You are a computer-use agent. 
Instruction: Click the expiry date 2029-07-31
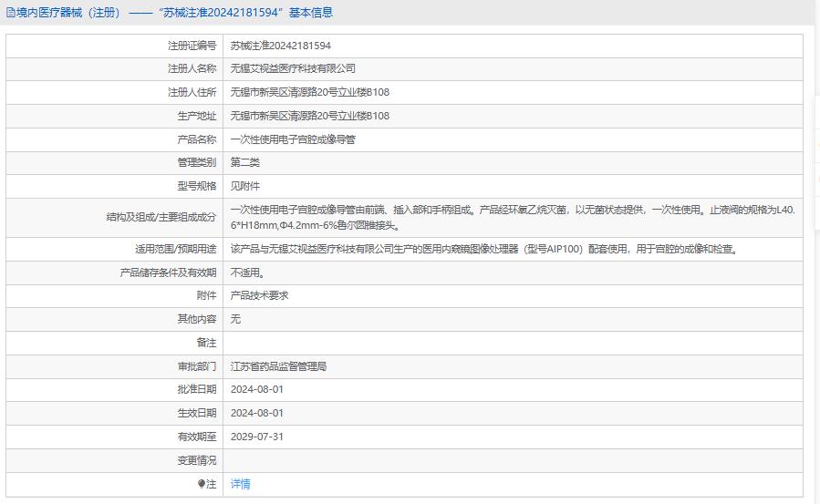pyautogui.click(x=256, y=437)
